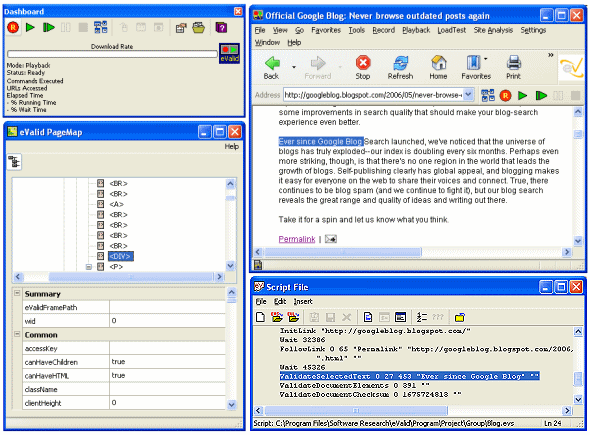Viewport: 590px width, 435px height.
Task: Click the play arrow beside address bar
Action: (522, 96)
